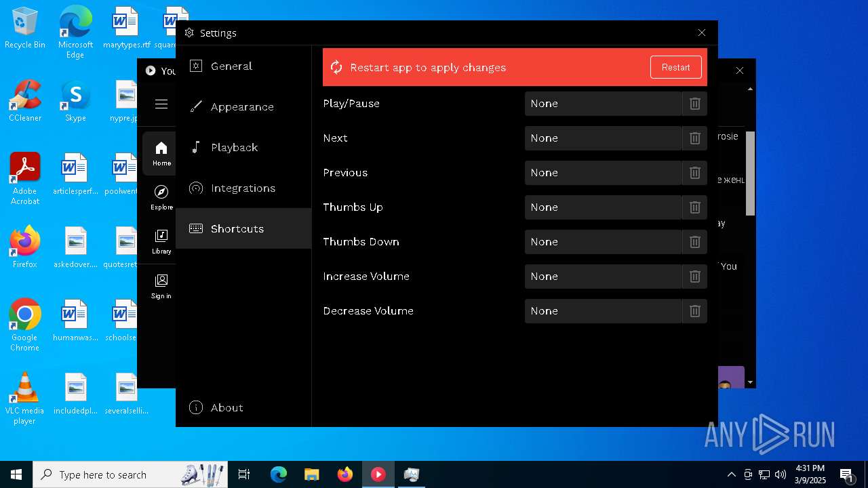Remove the Increase Volume shortcut
The height and width of the screenshot is (488, 868).
694,277
